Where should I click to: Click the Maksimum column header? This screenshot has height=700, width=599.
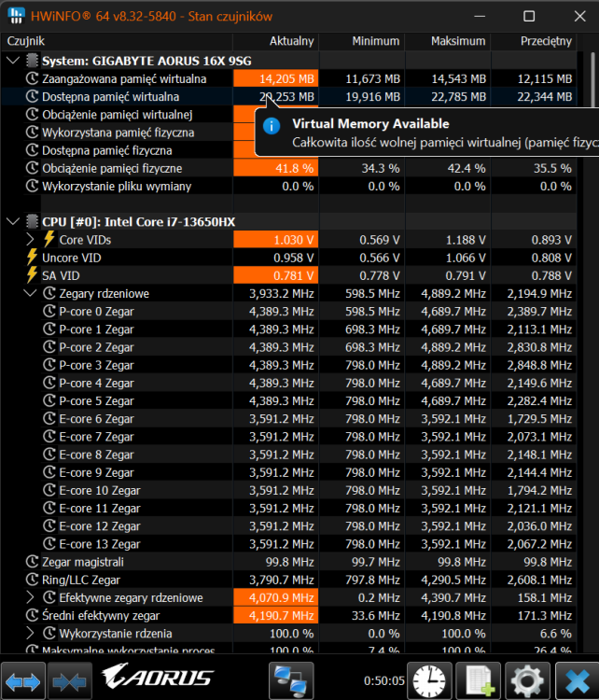pyautogui.click(x=457, y=41)
